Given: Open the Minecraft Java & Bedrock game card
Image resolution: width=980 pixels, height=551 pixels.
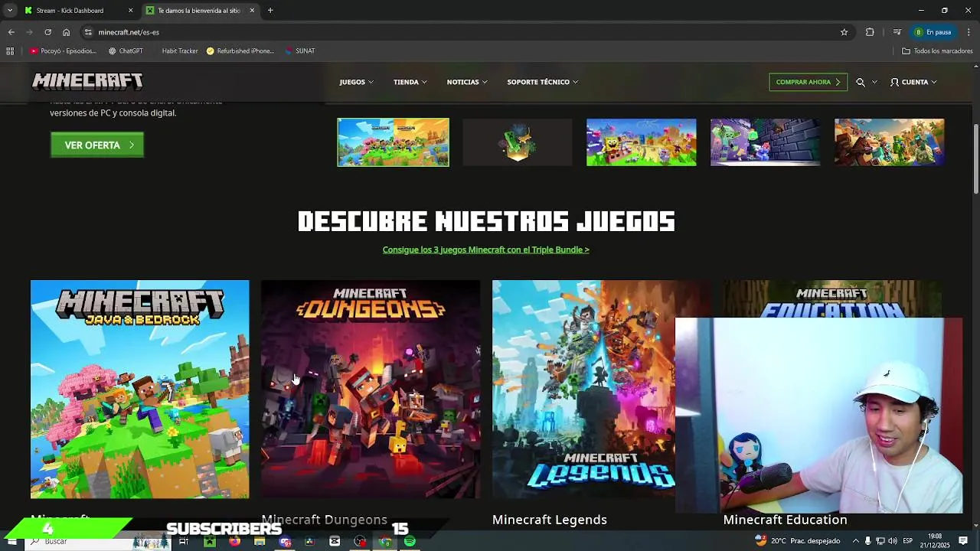Looking at the screenshot, I should (x=139, y=390).
